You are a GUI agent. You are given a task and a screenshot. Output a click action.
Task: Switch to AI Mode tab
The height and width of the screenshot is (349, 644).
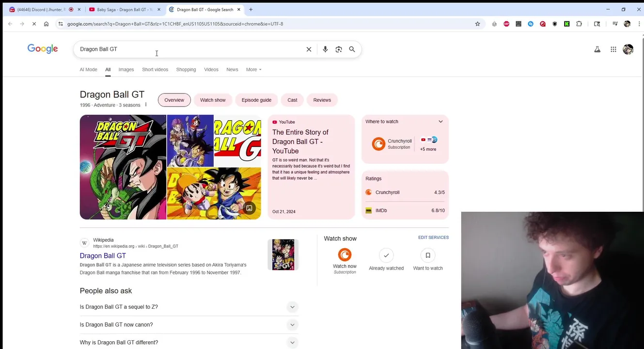pyautogui.click(x=88, y=69)
